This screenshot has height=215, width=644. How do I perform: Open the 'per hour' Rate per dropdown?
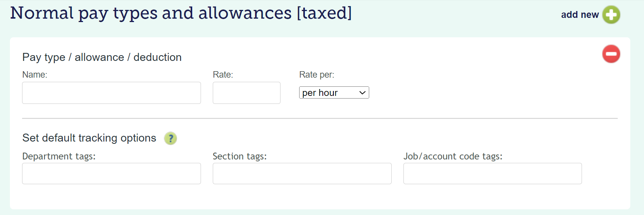(x=330, y=93)
